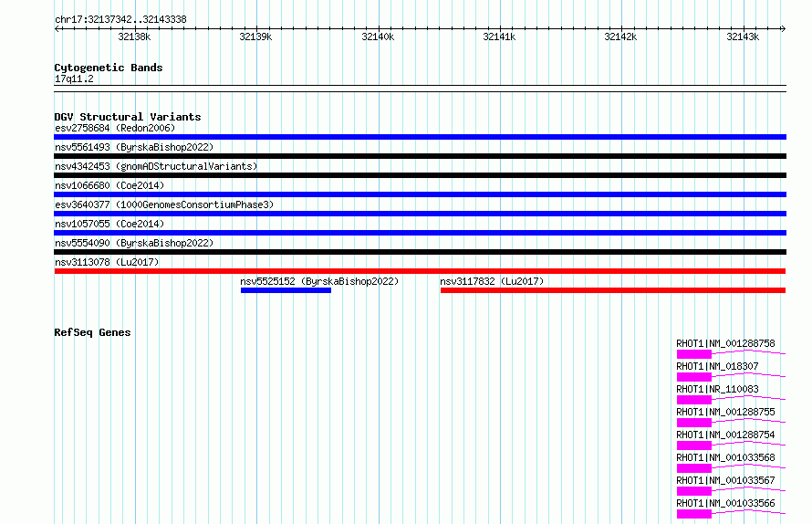Click the black bar under nsv5554090
This screenshot has height=524, width=812.
[x=420, y=252]
